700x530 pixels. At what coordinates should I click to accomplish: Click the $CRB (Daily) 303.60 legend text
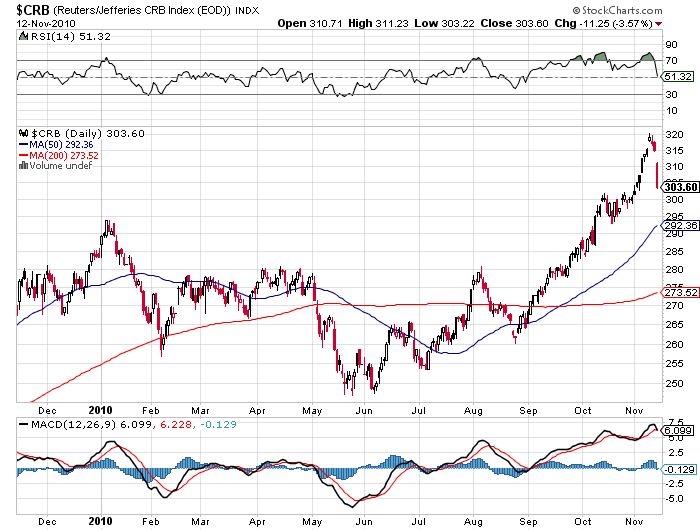coord(88,134)
